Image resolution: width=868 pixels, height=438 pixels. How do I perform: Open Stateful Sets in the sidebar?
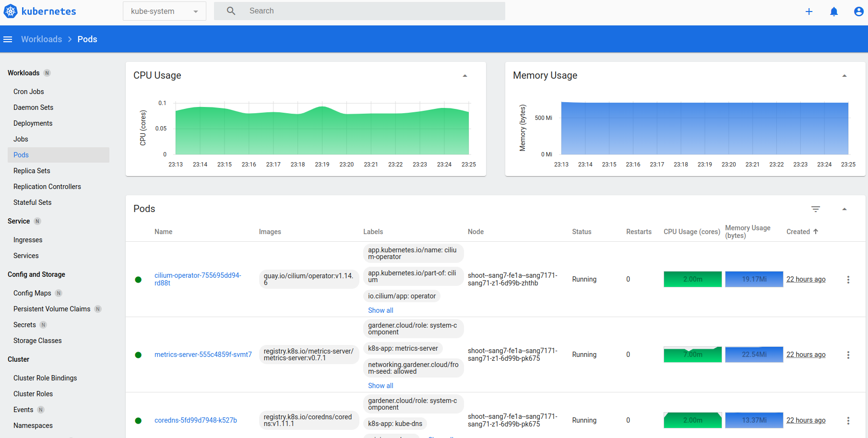tap(32, 202)
